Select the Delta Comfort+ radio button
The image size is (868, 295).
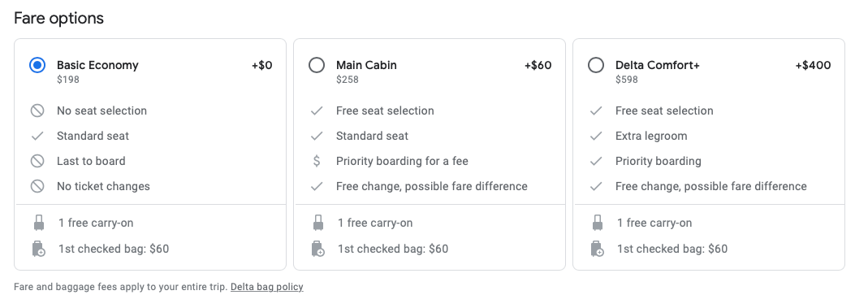pyautogui.click(x=596, y=66)
